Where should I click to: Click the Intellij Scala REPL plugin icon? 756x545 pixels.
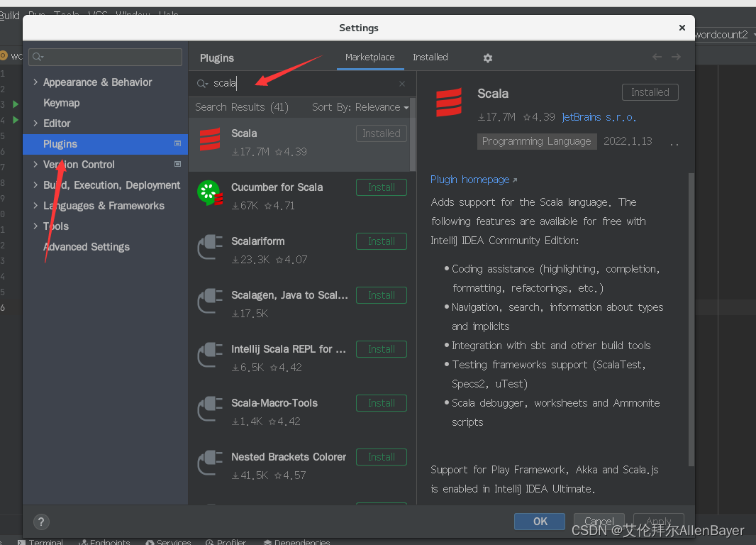[210, 355]
